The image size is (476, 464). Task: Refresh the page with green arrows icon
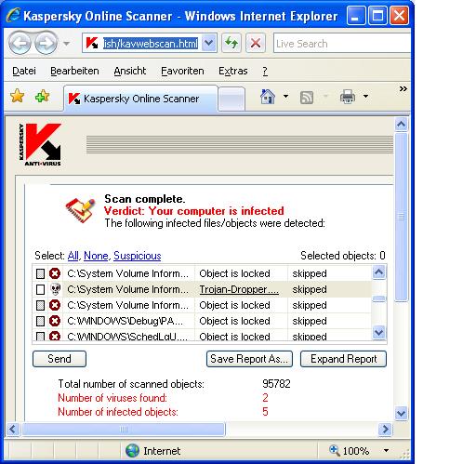tap(231, 43)
